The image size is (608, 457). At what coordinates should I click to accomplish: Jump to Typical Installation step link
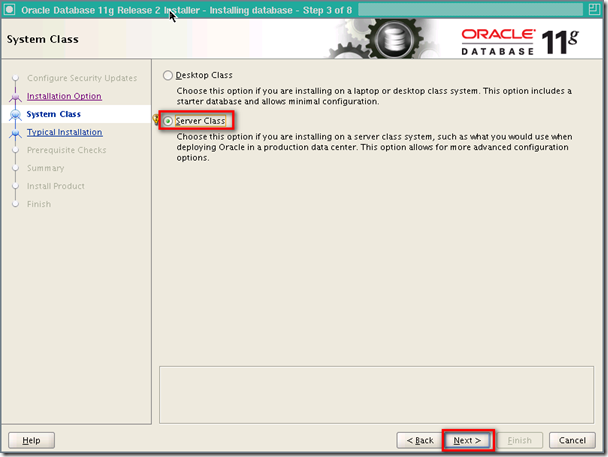(65, 132)
